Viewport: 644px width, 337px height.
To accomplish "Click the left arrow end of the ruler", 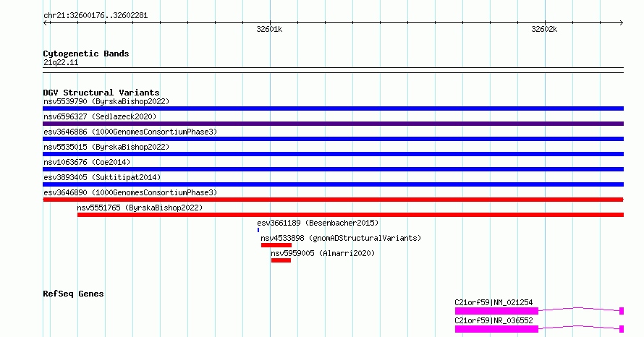I will pyautogui.click(x=45, y=22).
